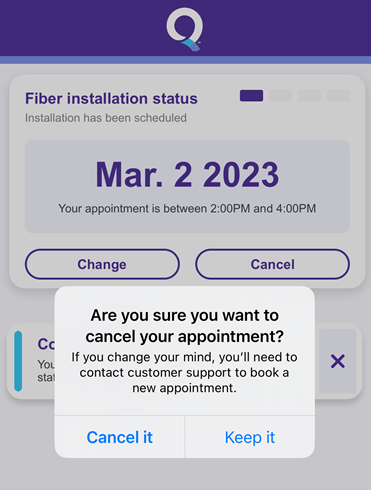This screenshot has height=490, width=371.
Task: Tap the purple header bar
Action: tap(185, 28)
